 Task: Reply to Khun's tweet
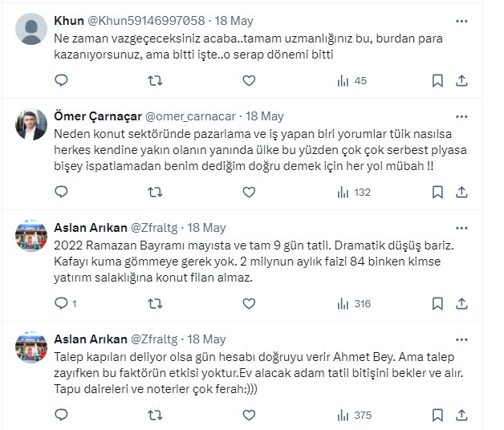click(x=62, y=80)
